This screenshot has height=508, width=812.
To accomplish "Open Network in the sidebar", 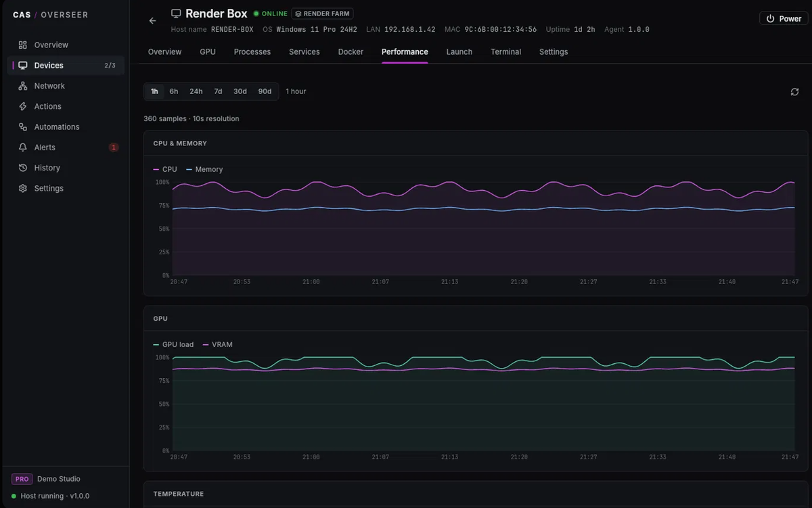I will pos(66,86).
